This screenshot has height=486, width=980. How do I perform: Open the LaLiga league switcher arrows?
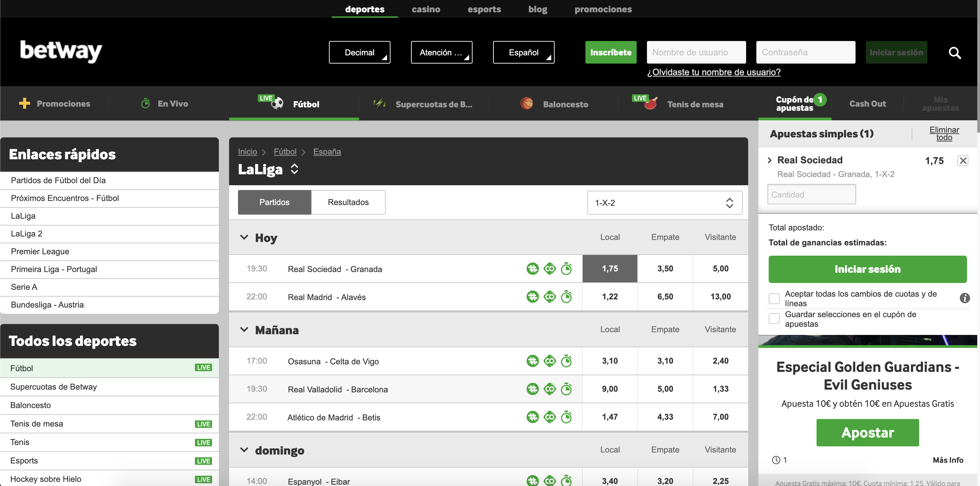click(x=294, y=169)
